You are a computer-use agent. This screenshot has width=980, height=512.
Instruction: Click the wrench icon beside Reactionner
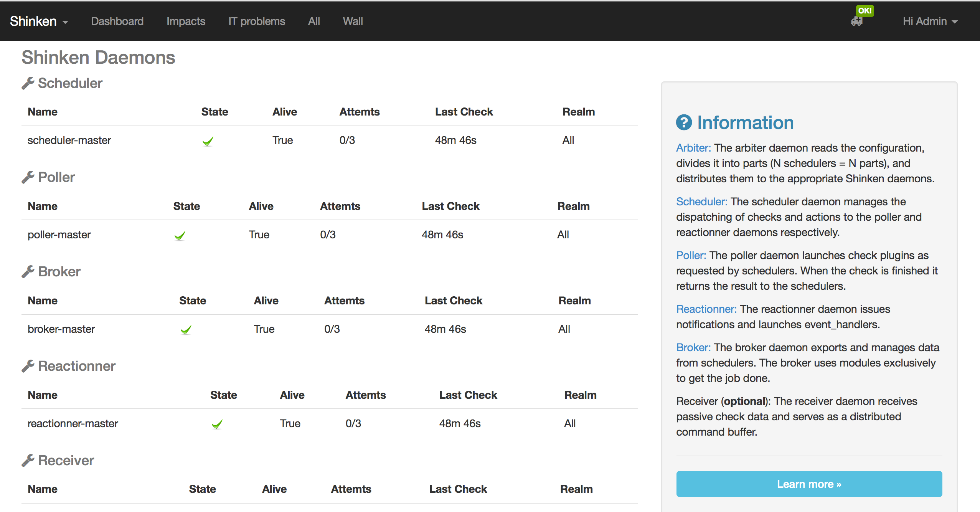click(28, 366)
